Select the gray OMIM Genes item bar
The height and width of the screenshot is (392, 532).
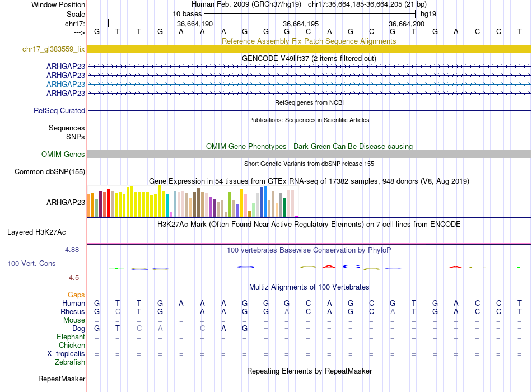click(309, 155)
